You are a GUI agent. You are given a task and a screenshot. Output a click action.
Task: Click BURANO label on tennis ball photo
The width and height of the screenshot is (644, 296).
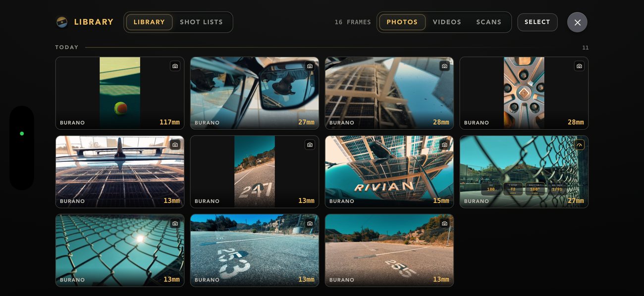72,123
